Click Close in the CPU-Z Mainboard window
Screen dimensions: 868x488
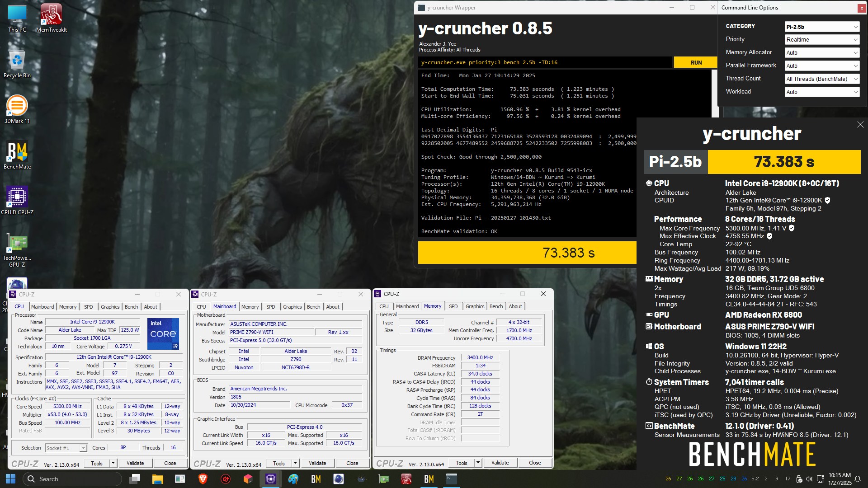(x=352, y=463)
